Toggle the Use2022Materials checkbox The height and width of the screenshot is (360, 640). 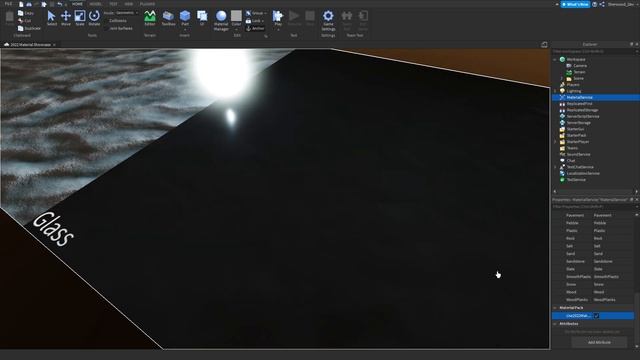(596, 316)
